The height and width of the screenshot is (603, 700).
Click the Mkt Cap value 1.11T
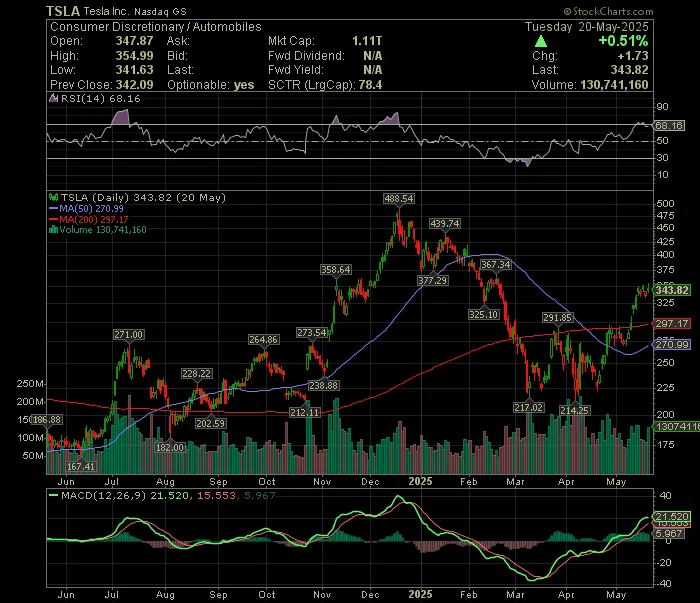point(367,41)
